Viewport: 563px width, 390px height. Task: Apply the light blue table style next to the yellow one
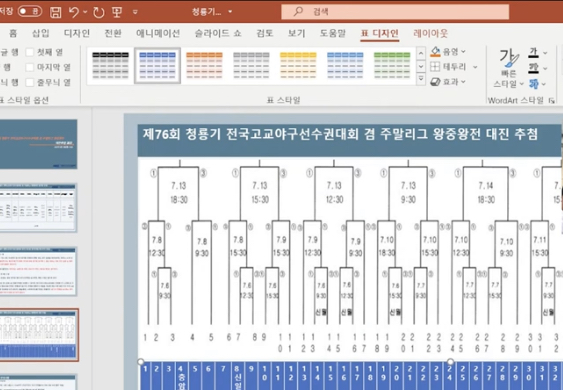(x=345, y=65)
